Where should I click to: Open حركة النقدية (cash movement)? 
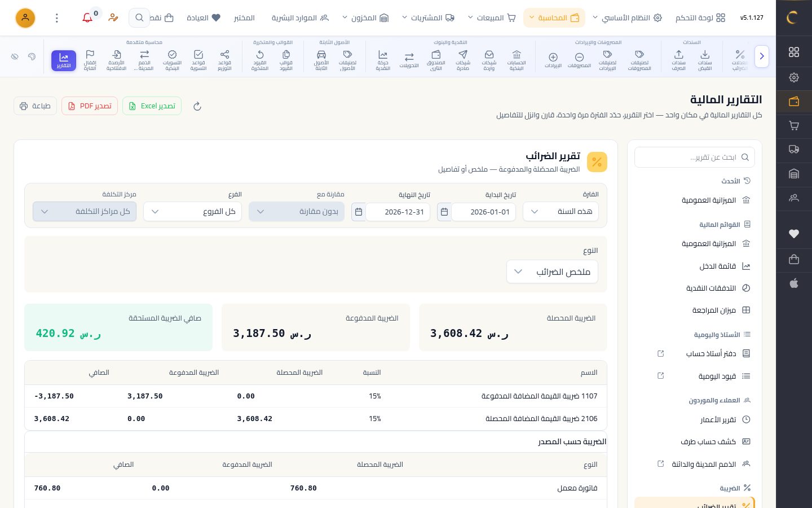tap(383, 60)
